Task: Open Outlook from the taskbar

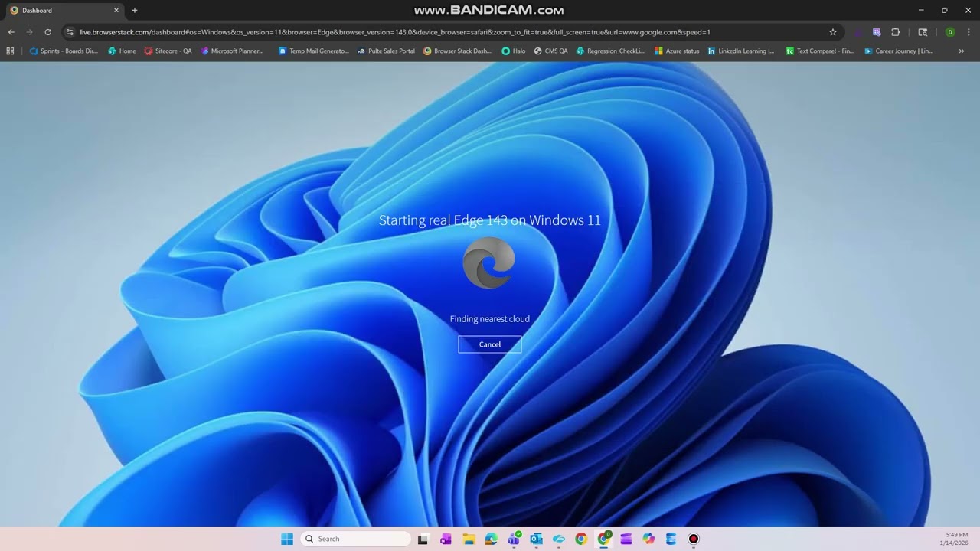Action: pyautogui.click(x=536, y=539)
